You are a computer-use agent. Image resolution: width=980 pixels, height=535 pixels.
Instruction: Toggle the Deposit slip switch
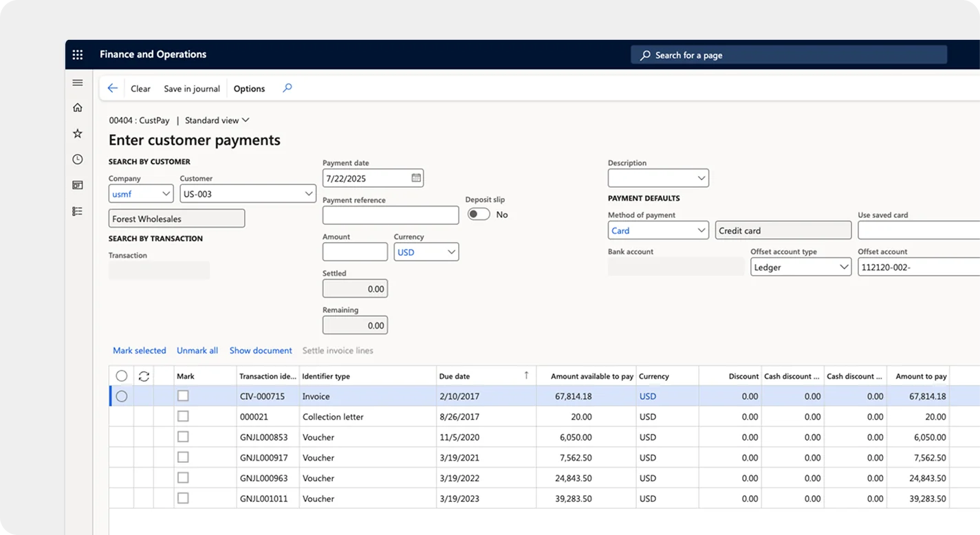click(479, 215)
